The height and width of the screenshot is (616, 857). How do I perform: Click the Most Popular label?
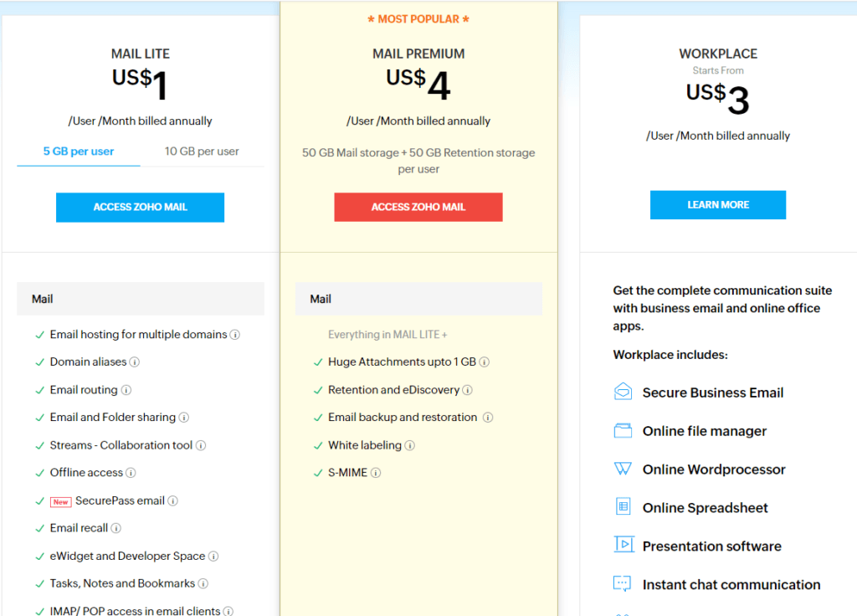pyautogui.click(x=418, y=19)
